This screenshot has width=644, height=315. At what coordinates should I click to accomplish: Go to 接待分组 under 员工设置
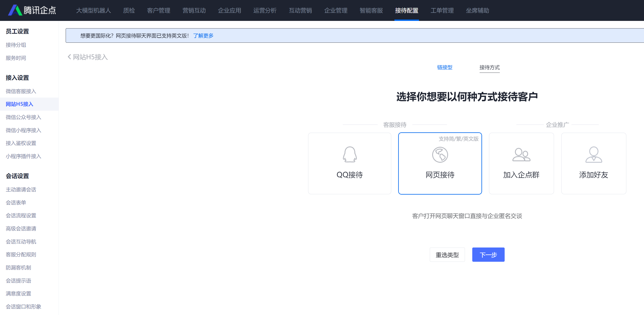click(16, 45)
